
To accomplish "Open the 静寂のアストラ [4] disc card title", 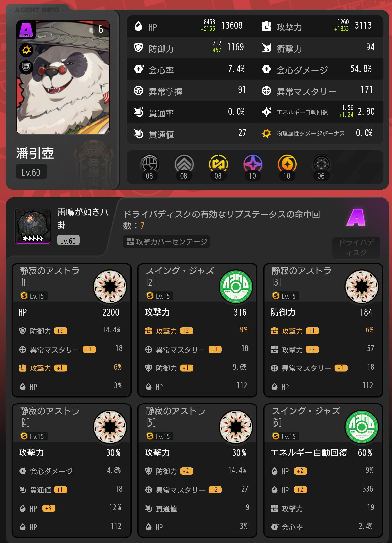I will point(50,417).
